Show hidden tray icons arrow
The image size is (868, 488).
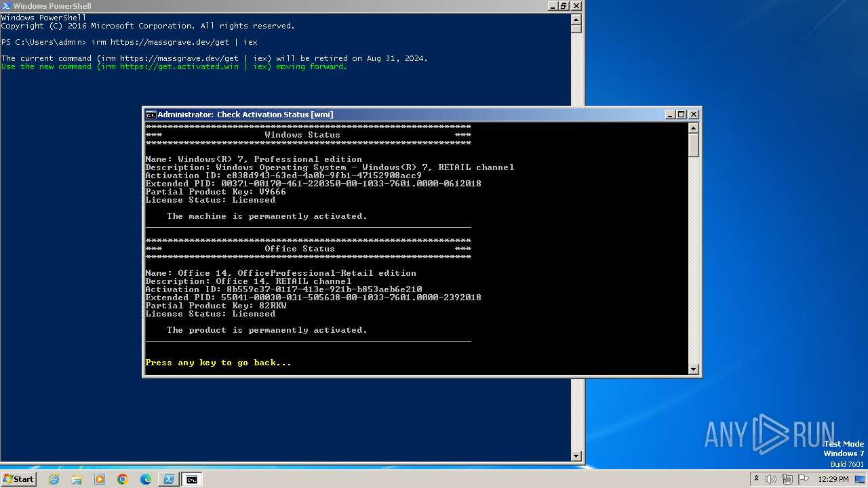[756, 479]
